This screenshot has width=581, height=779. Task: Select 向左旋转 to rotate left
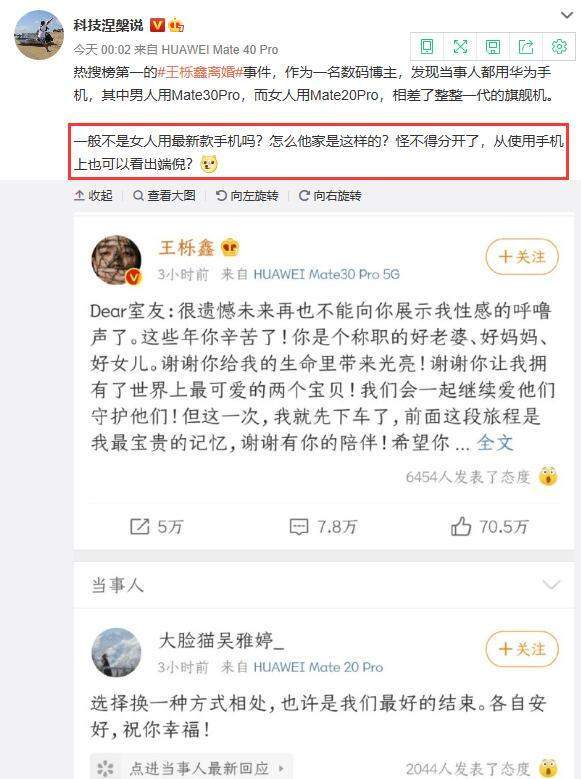247,196
